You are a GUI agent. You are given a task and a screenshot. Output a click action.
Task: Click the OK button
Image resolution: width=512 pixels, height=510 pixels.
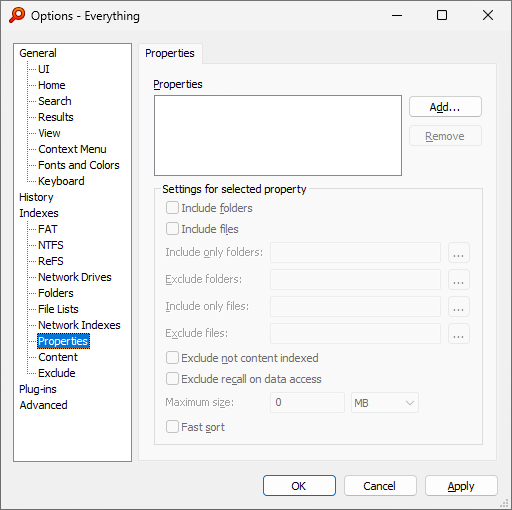click(x=299, y=486)
